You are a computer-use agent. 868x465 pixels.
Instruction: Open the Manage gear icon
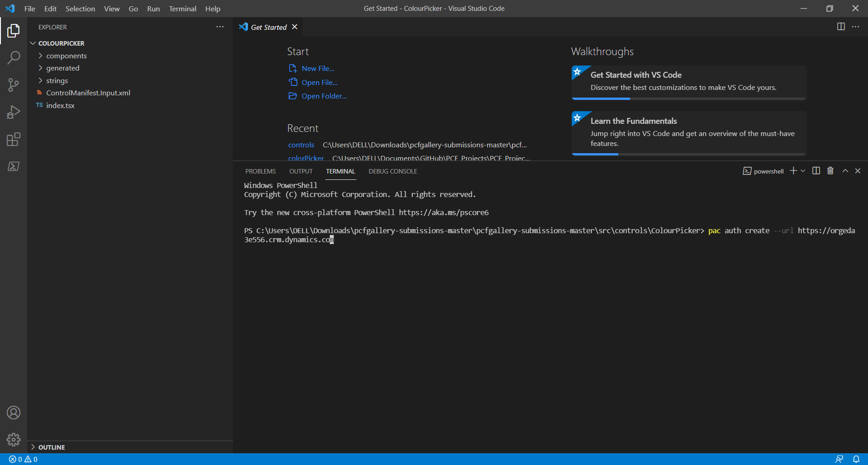point(14,439)
